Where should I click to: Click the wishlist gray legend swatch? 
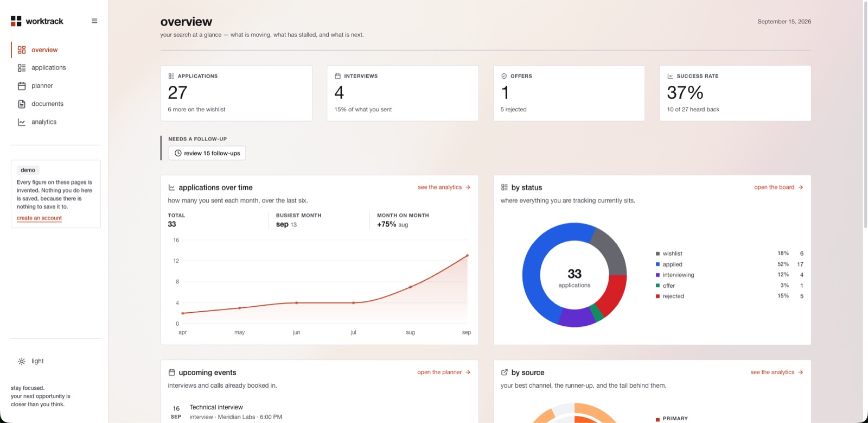click(x=658, y=254)
